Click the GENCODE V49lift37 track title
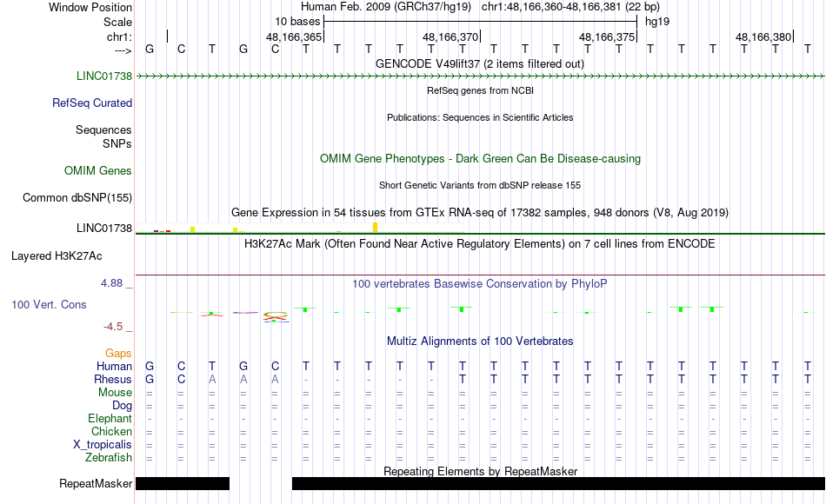Viewport: 826px width, 504px height. [x=479, y=63]
